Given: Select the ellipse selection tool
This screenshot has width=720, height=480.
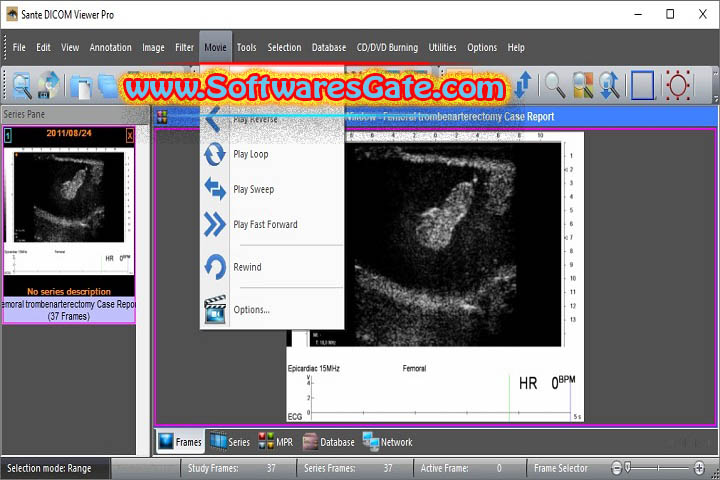Looking at the screenshot, I should [678, 85].
